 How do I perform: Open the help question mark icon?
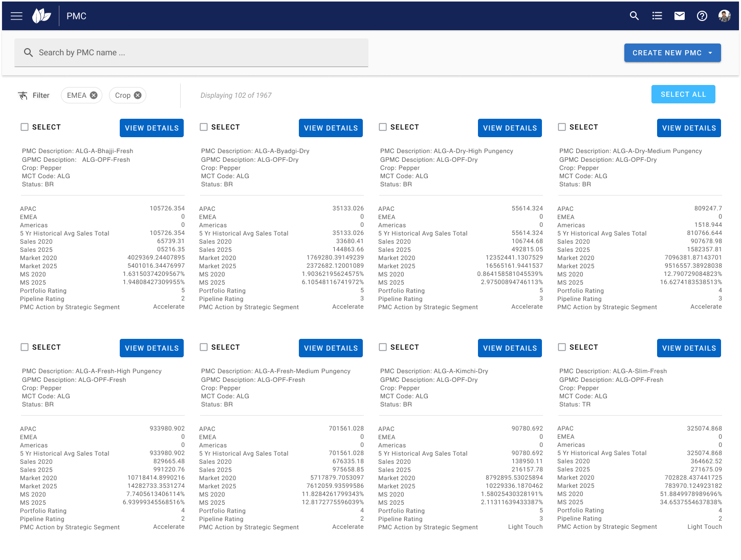[702, 16]
